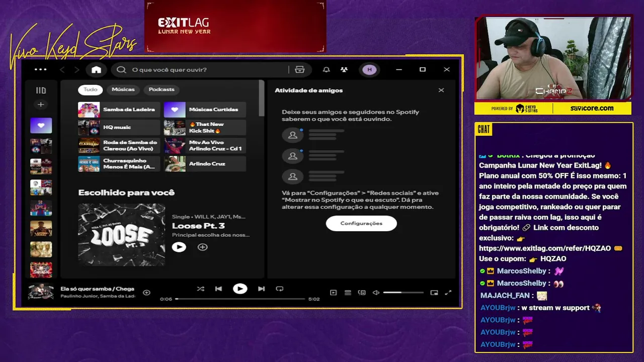This screenshot has width=644, height=362.
Task: Close the Atividade de amigos panel
Action: (x=441, y=90)
